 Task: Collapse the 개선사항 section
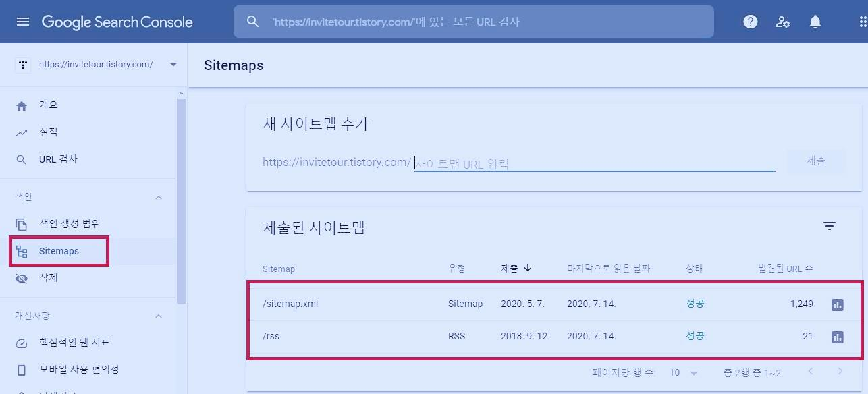pos(159,316)
